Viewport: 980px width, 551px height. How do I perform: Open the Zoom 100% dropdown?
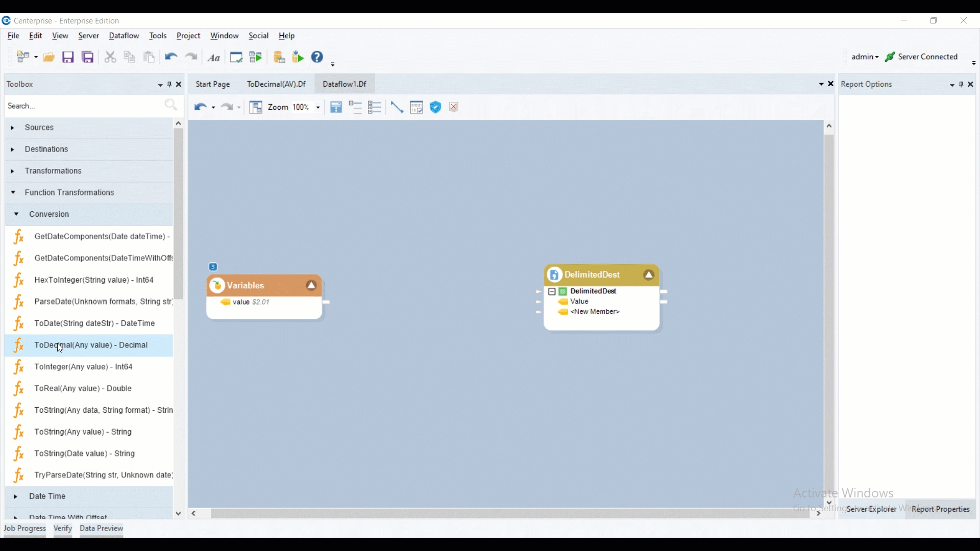coord(318,108)
